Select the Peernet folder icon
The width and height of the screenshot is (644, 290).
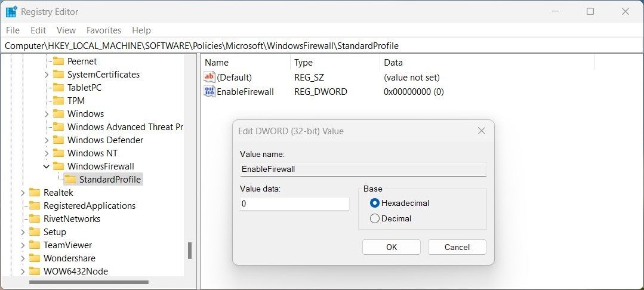(x=58, y=61)
